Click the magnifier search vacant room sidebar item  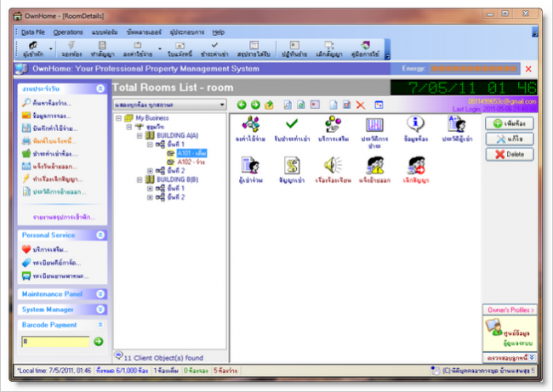tap(47, 103)
